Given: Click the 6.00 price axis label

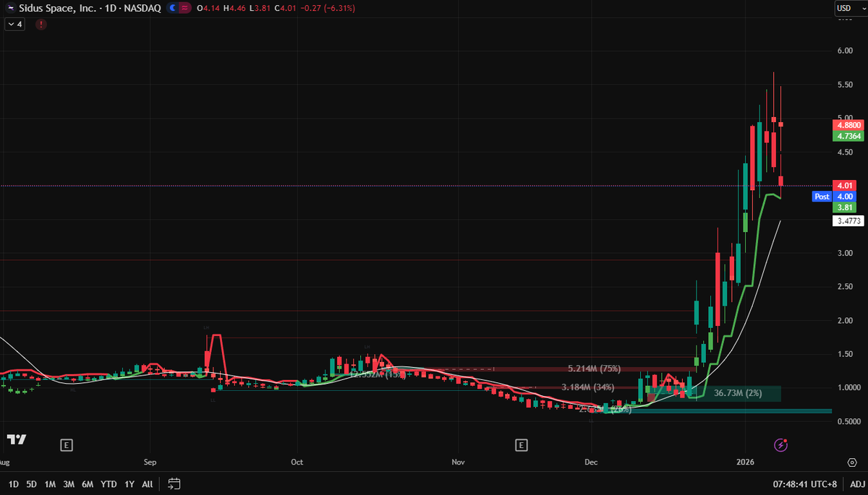Looking at the screenshot, I should 845,51.
